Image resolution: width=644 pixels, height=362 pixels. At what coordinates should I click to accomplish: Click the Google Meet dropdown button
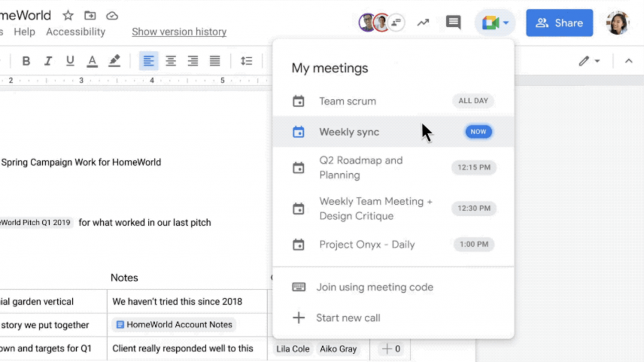495,23
